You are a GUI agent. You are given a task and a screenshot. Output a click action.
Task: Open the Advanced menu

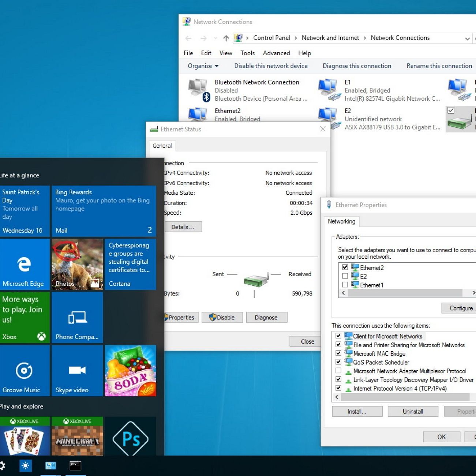pyautogui.click(x=276, y=53)
